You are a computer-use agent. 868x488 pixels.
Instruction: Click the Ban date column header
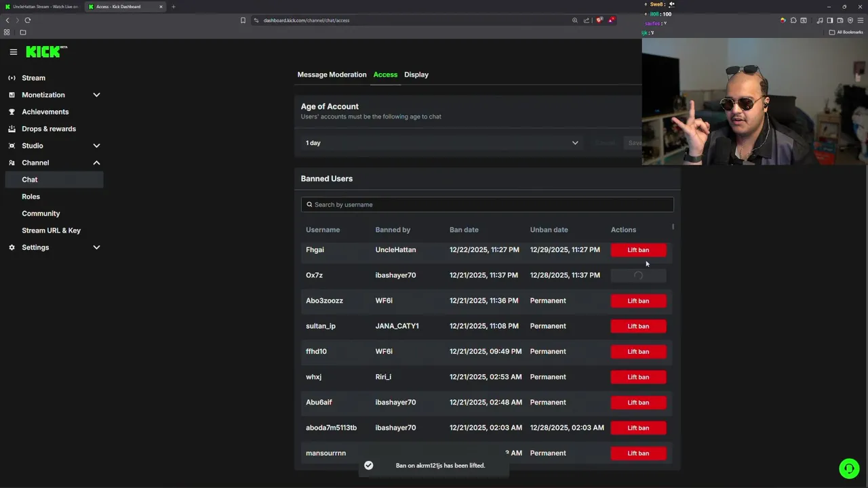coord(464,230)
